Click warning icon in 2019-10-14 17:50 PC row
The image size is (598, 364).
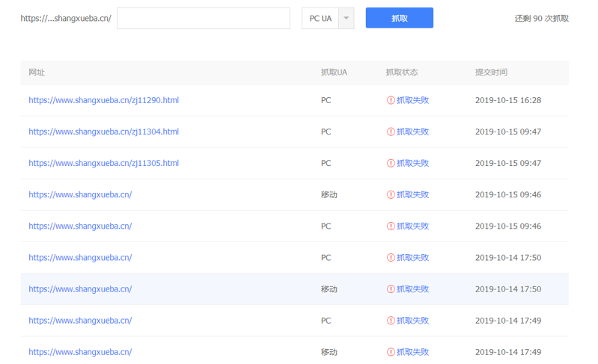(391, 258)
